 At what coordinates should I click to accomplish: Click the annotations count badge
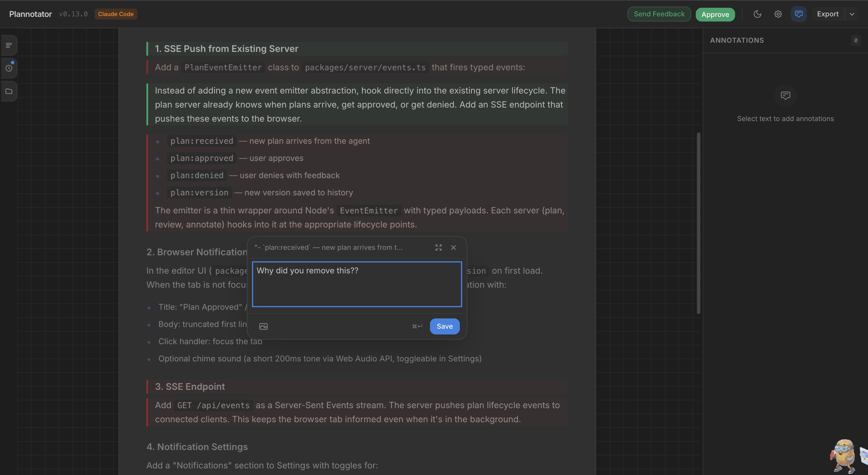tap(856, 40)
